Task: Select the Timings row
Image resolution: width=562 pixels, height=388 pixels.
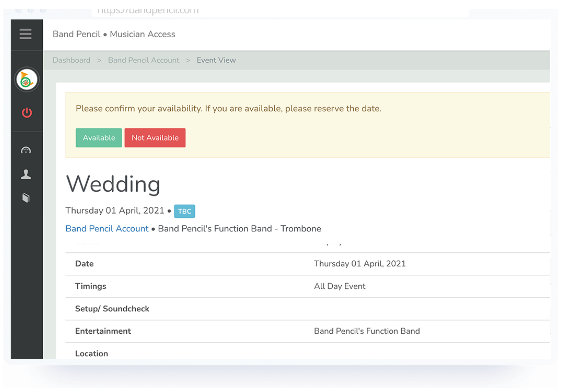Action: 308,286
